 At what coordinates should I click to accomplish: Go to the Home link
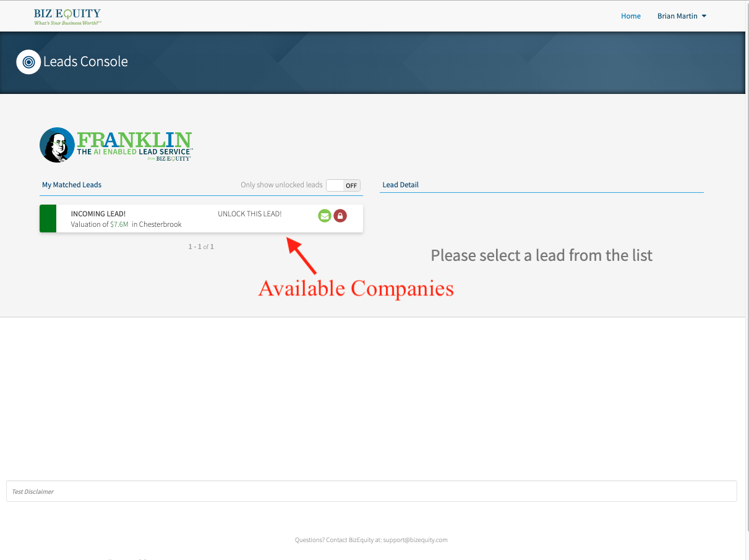(631, 16)
